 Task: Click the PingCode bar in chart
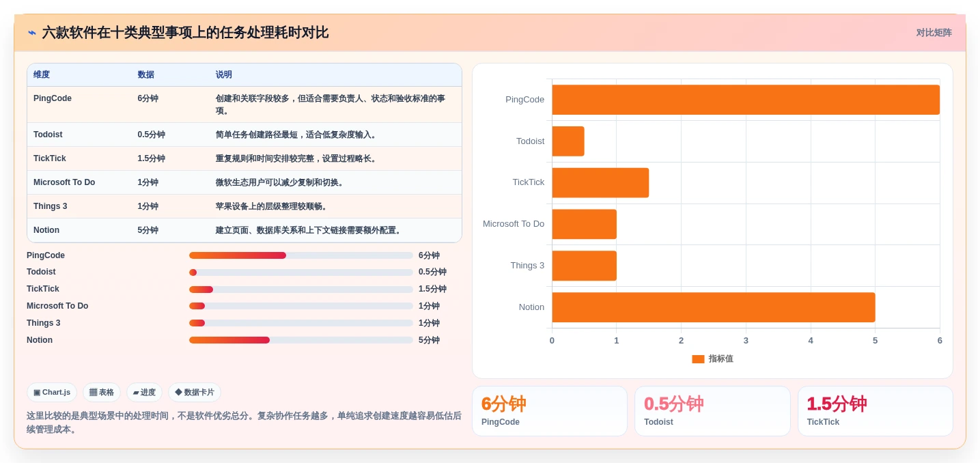746,100
